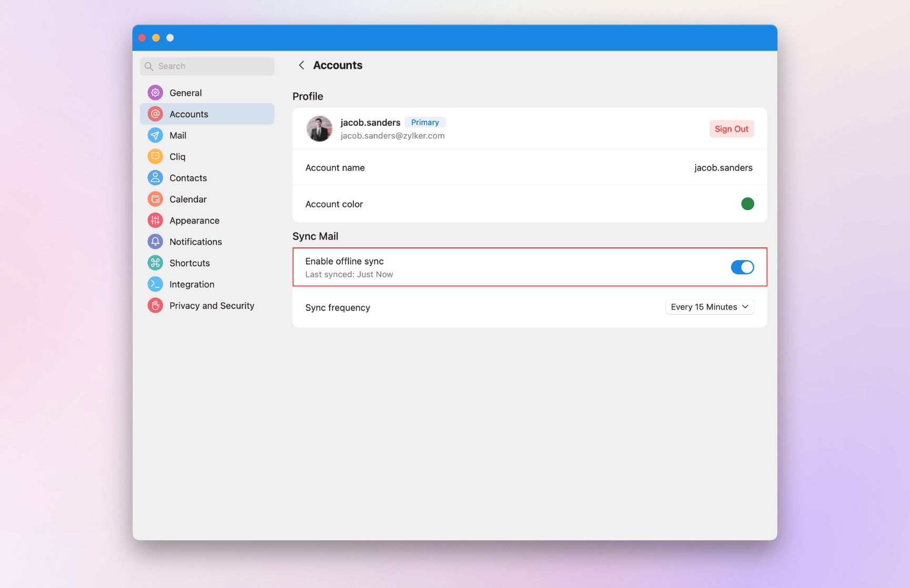Turn off the Enable offline sync switch
910x588 pixels.
point(743,267)
